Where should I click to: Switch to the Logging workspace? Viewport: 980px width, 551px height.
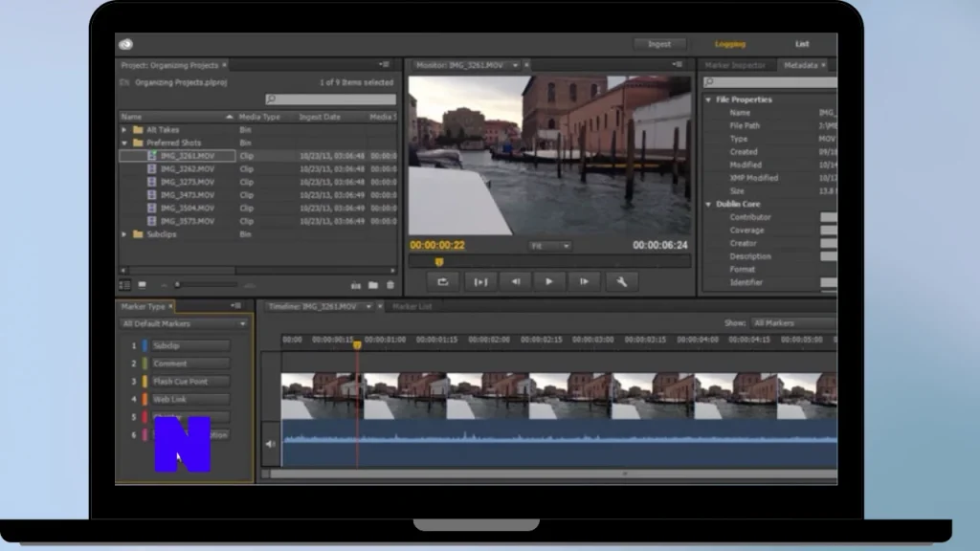click(x=730, y=44)
